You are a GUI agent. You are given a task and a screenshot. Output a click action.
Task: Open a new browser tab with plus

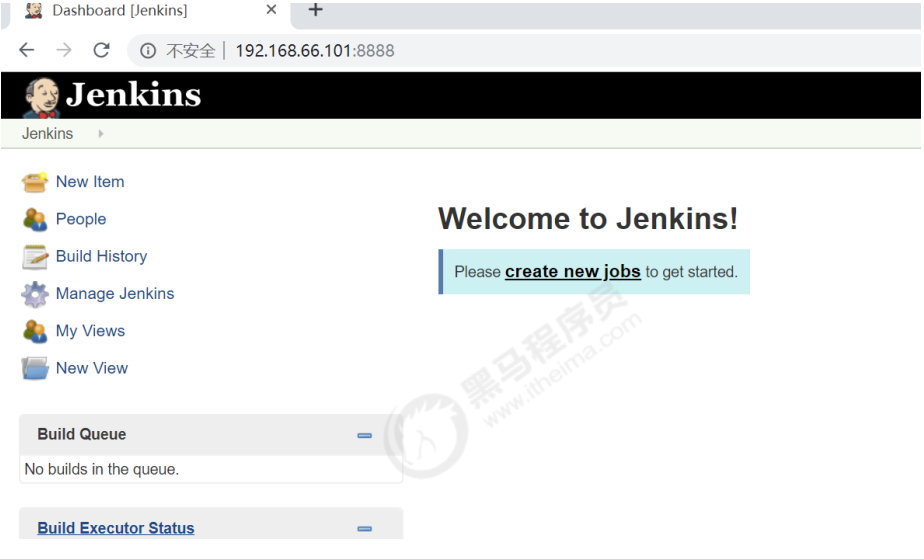pyautogui.click(x=315, y=9)
